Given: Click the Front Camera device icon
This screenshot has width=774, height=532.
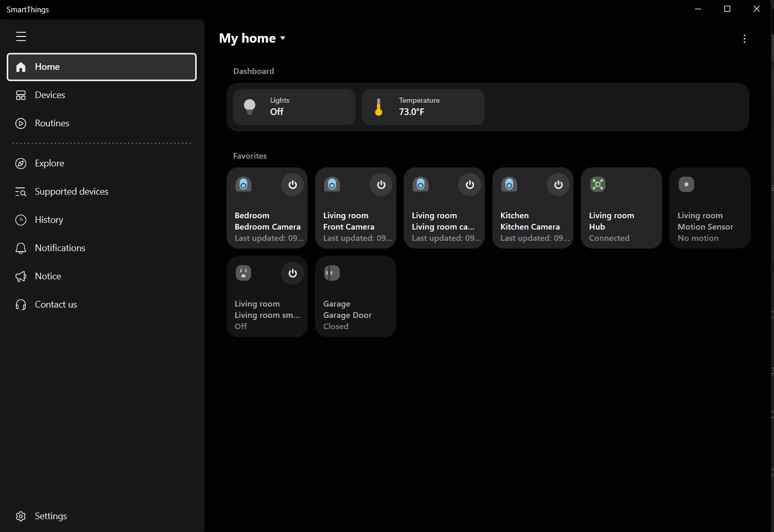Looking at the screenshot, I should coord(332,184).
